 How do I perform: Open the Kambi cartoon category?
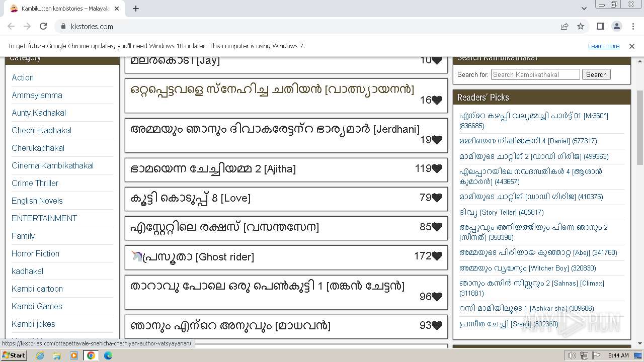37,289
